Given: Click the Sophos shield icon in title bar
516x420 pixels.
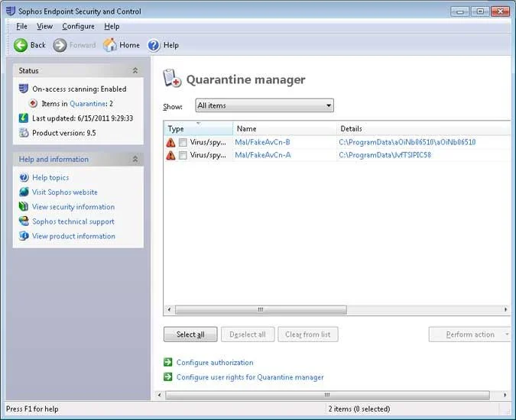Looking at the screenshot, I should pyautogui.click(x=11, y=11).
